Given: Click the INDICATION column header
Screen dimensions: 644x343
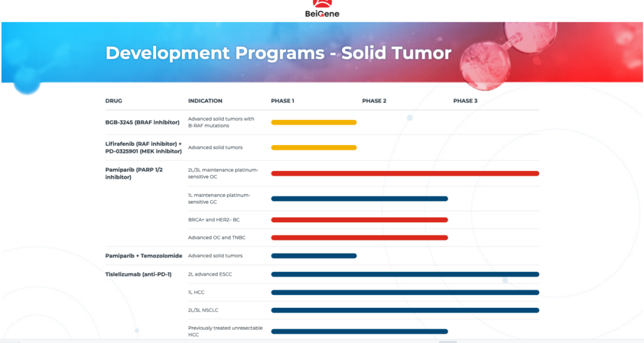Looking at the screenshot, I should click(205, 101).
